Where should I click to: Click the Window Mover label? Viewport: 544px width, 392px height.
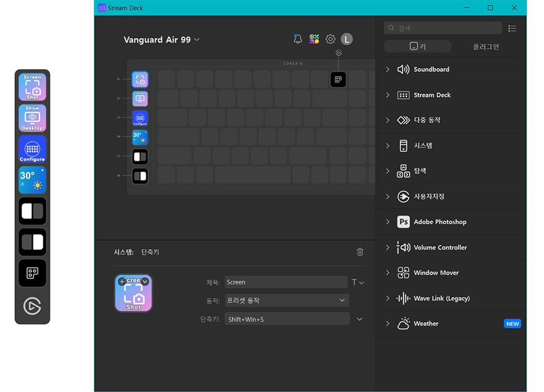(x=436, y=273)
